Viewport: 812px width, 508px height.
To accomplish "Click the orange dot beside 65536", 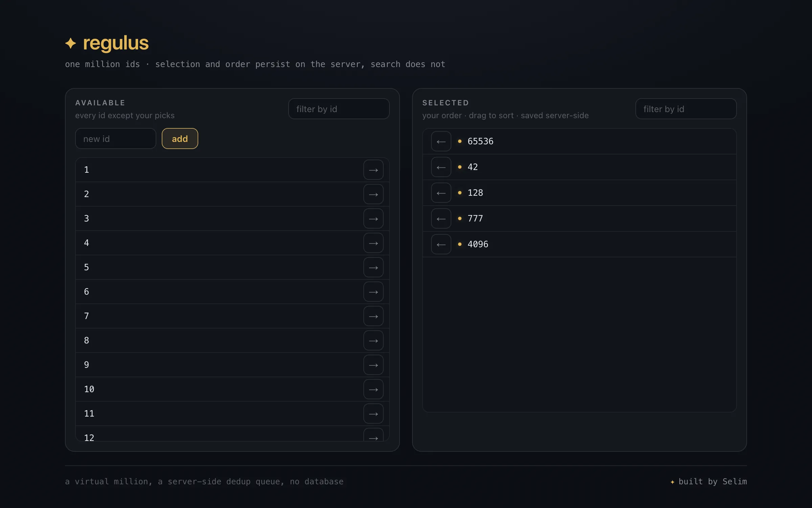I will [459, 141].
